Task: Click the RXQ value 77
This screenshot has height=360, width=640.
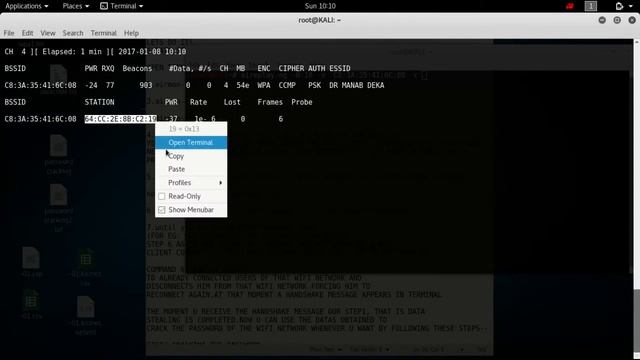Action: (110, 85)
